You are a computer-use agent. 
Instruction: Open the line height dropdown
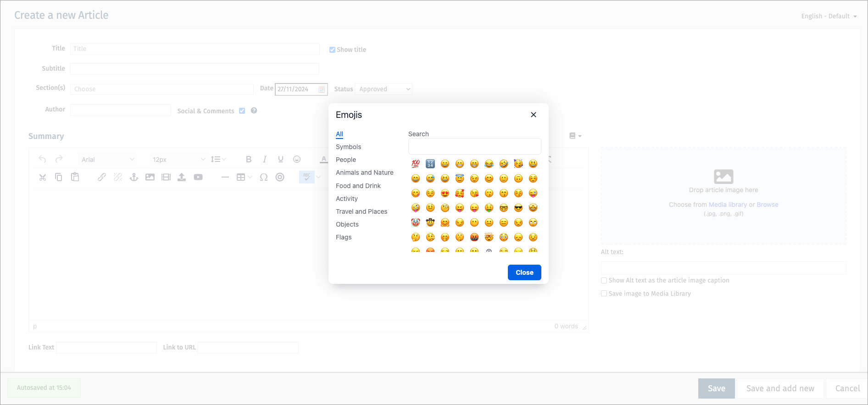[218, 159]
